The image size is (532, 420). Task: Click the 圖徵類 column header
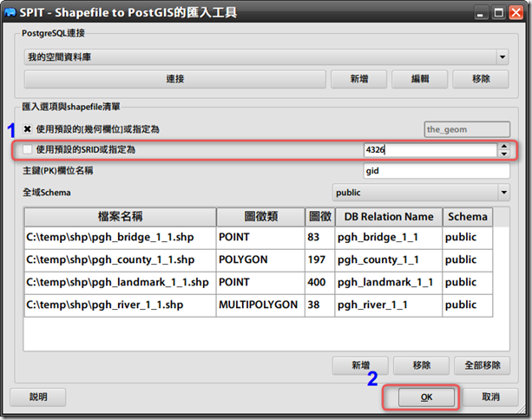point(260,217)
